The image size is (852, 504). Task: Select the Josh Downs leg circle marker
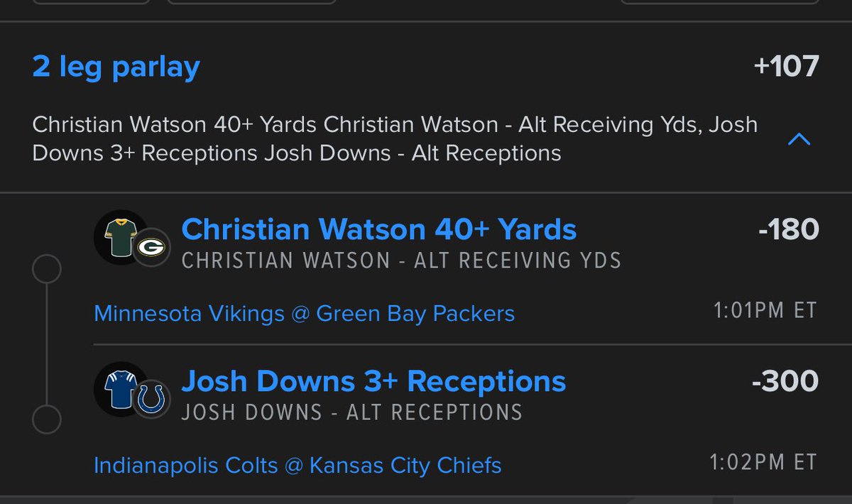tap(47, 419)
